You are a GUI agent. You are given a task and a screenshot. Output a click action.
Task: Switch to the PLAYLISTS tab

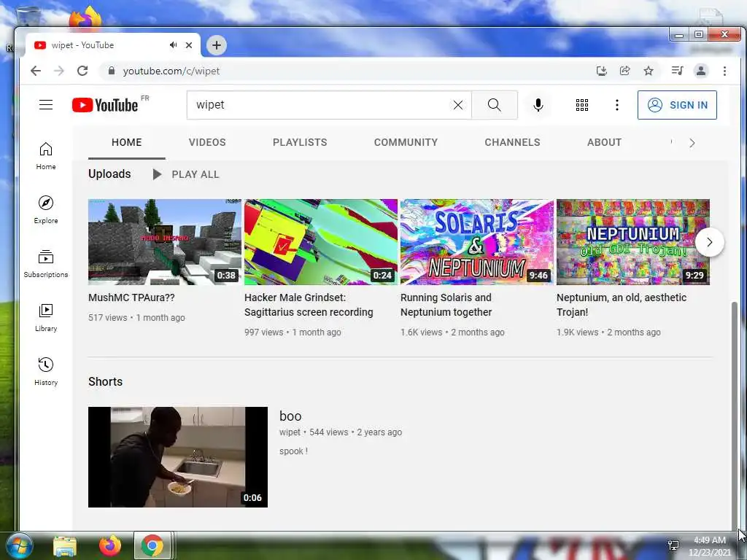click(300, 142)
